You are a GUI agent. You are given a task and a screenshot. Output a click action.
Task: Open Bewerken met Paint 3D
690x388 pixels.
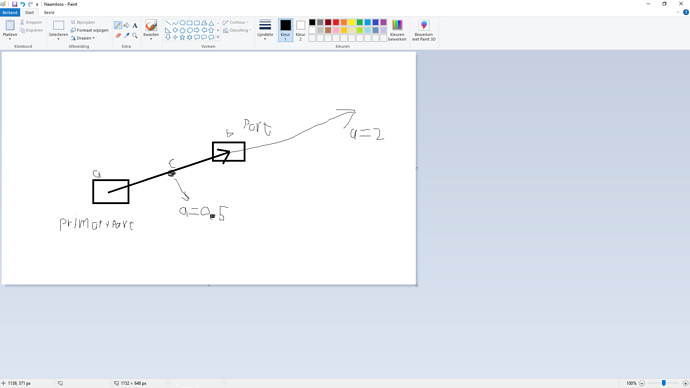424,30
